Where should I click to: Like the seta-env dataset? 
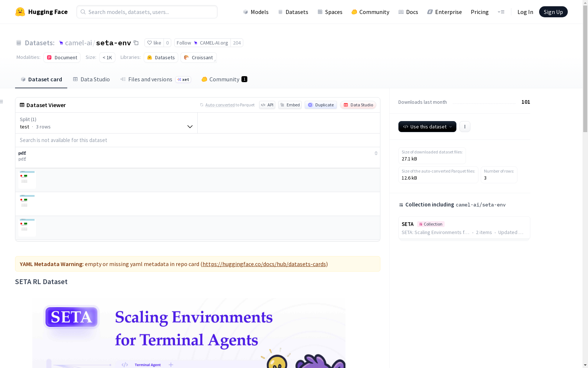click(154, 43)
